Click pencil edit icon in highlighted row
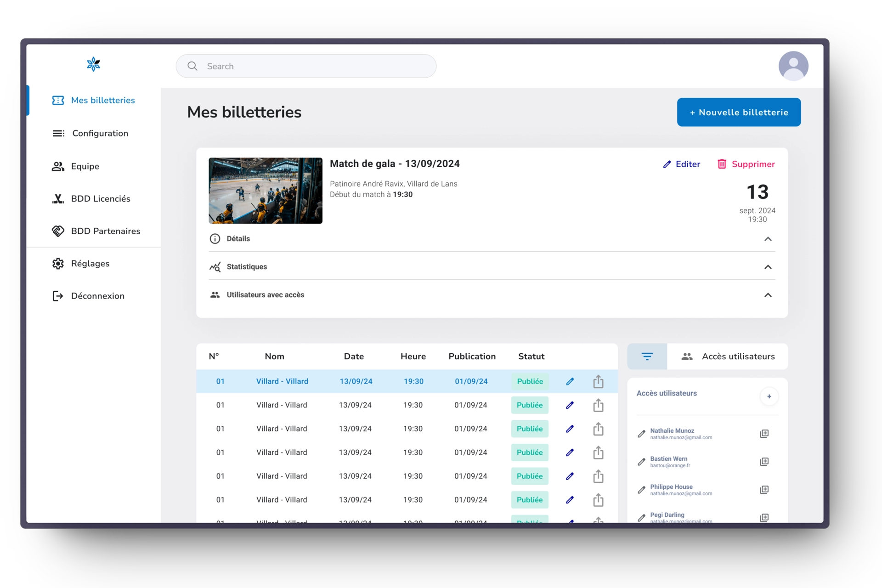Viewport: 882px width, 588px height. point(570,381)
